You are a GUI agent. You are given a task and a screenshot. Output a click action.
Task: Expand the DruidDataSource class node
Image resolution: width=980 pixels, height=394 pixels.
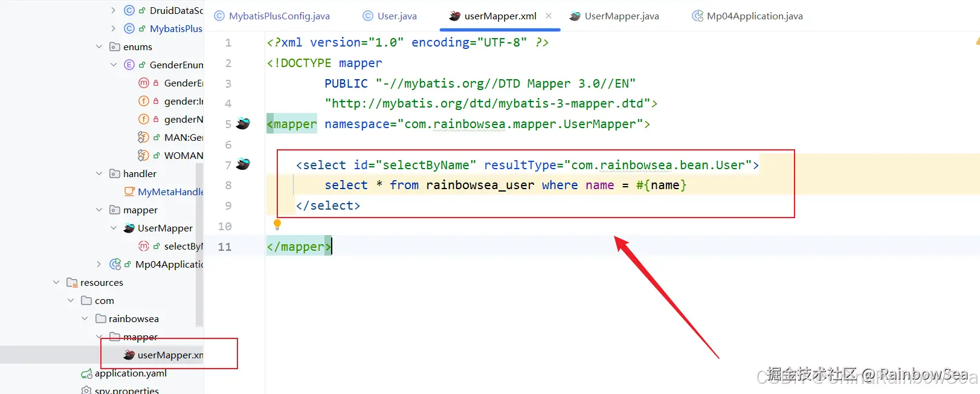tap(114, 10)
